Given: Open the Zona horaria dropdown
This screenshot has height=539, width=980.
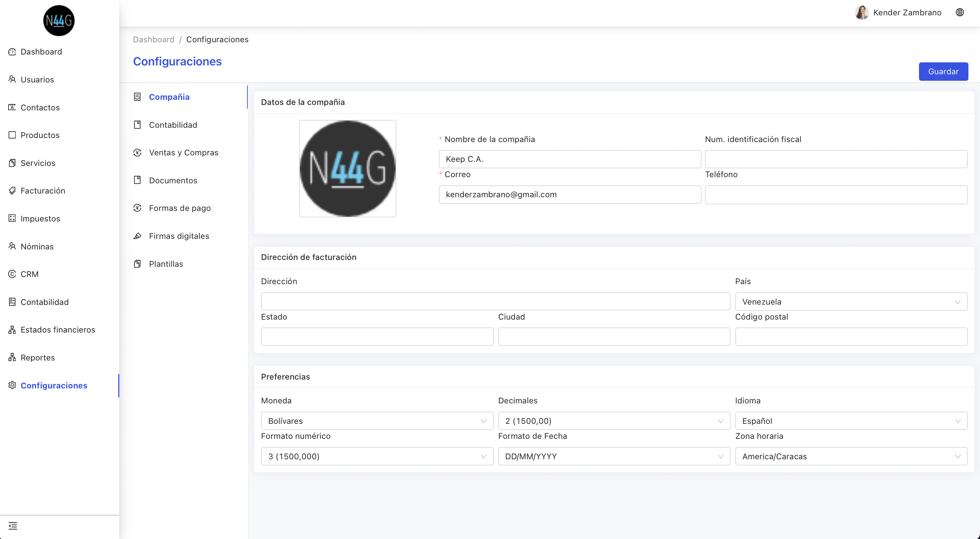Looking at the screenshot, I should point(851,456).
